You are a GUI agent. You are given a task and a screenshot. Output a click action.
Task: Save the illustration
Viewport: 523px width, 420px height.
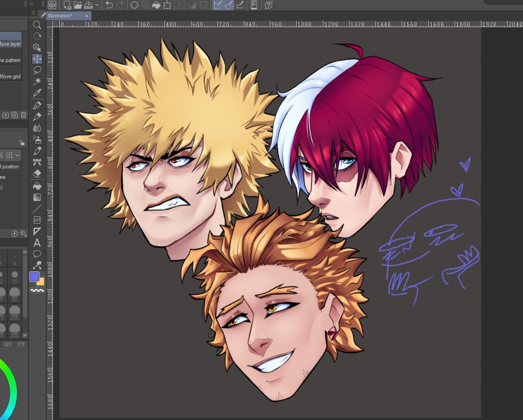[x=88, y=5]
